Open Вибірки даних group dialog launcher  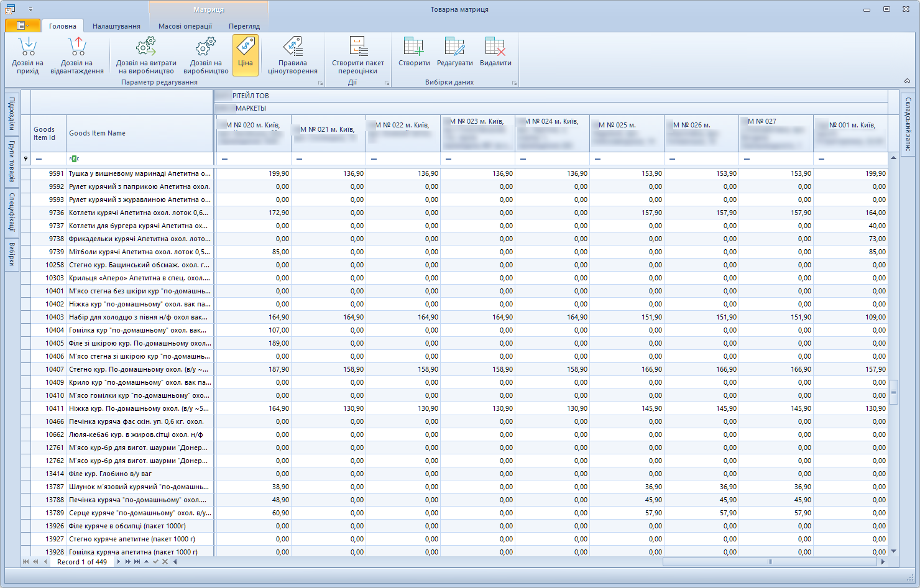point(514,83)
